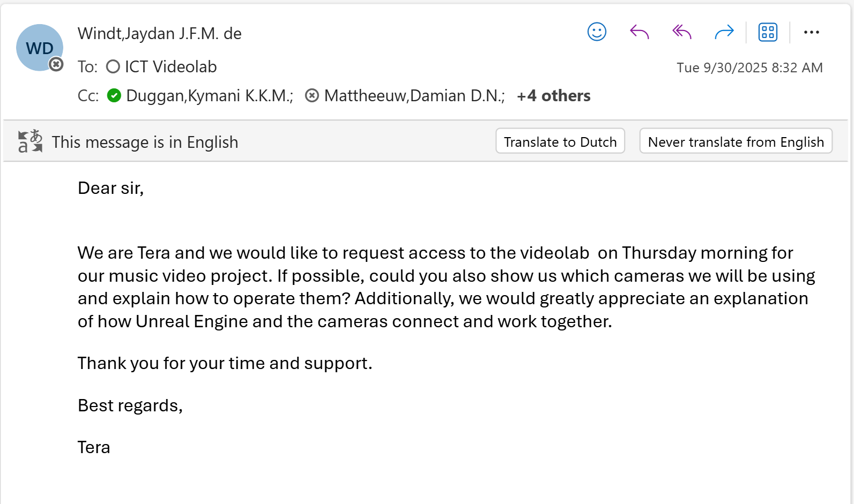Viewport: 854px width, 504px height.
Task: Add a reaction to this email
Action: tap(596, 32)
